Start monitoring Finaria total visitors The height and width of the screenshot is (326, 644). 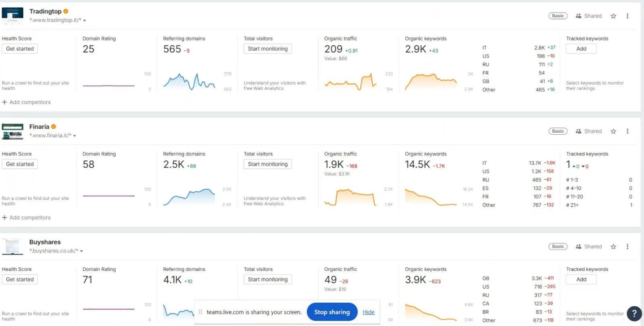click(268, 164)
